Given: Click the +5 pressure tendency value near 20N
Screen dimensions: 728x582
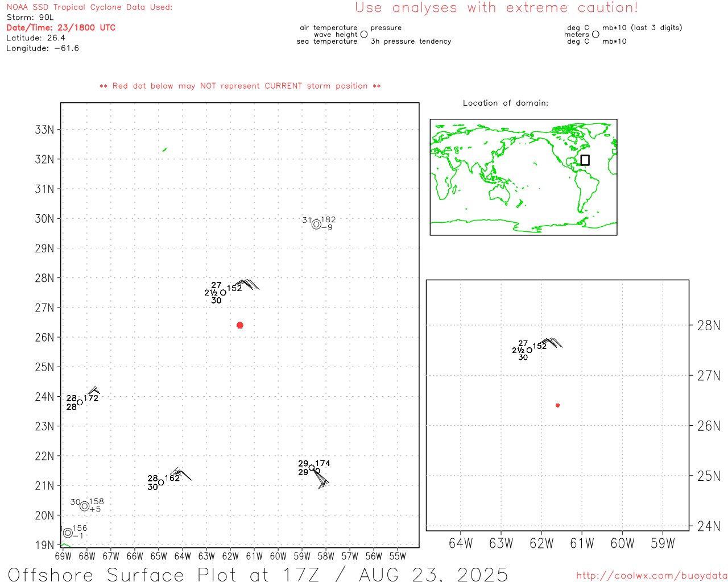Looking at the screenshot, I should (x=95, y=509).
